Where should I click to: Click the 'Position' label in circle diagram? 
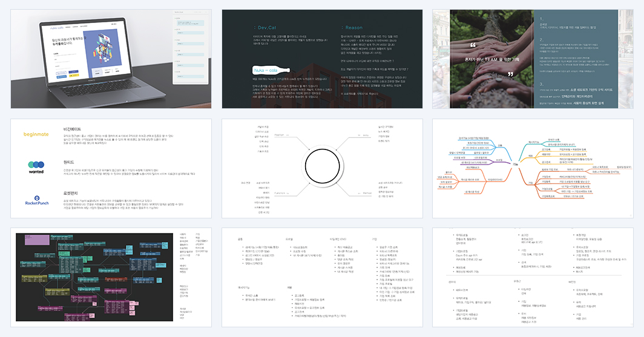click(279, 135)
